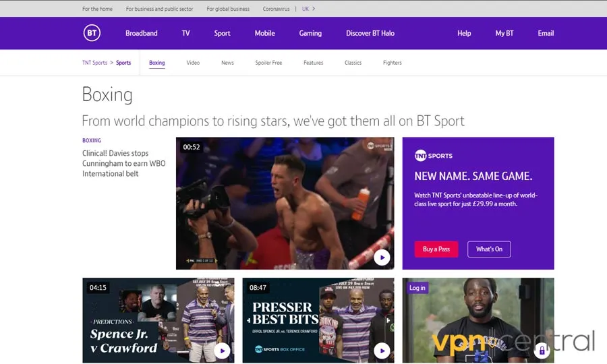This screenshot has height=364, width=607.
Task: Click the What's On button
Action: point(489,249)
